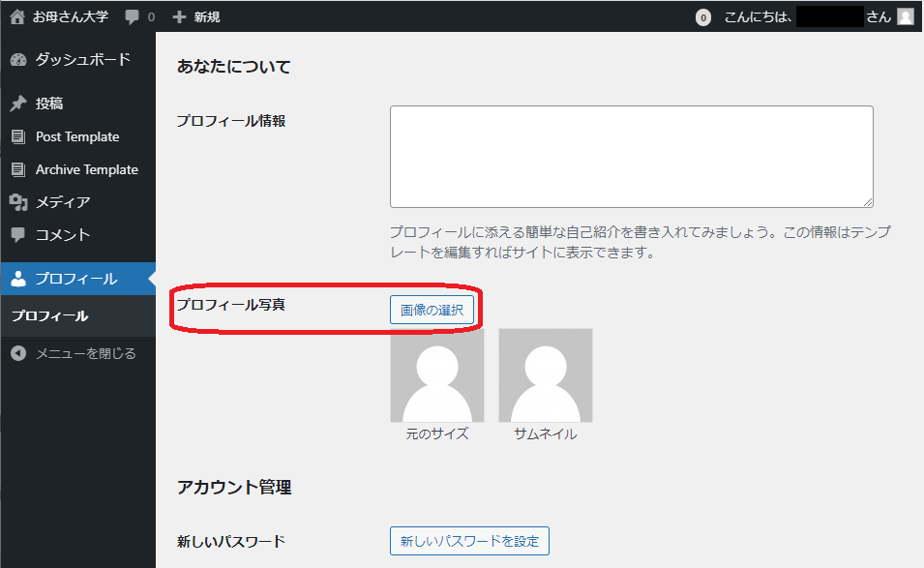Viewport: 924px width, 568px height.
Task: Click the 元のサイズ caption text
Action: point(437,434)
